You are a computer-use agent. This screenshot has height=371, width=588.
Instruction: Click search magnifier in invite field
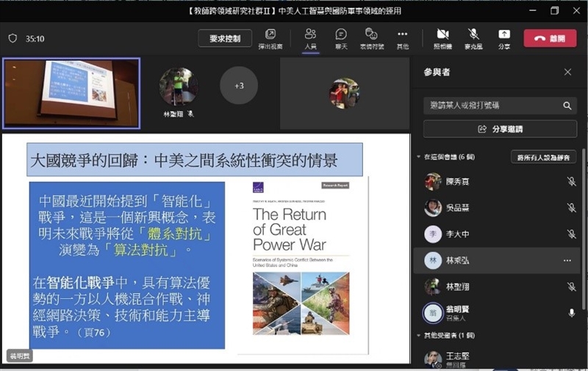(x=567, y=106)
